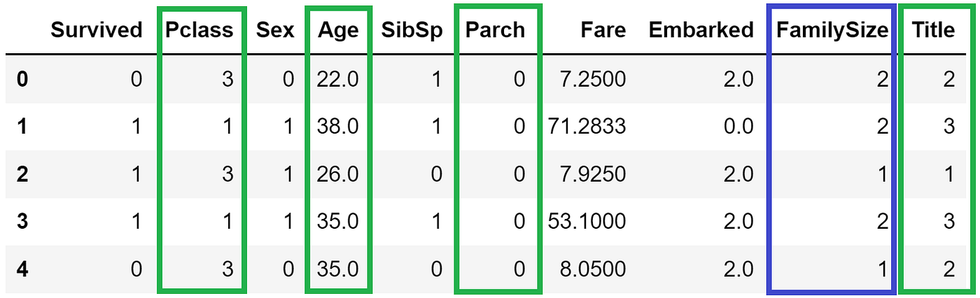Image resolution: width=980 pixels, height=298 pixels.
Task: Click the Fare value 71.2833
Action: click(586, 127)
